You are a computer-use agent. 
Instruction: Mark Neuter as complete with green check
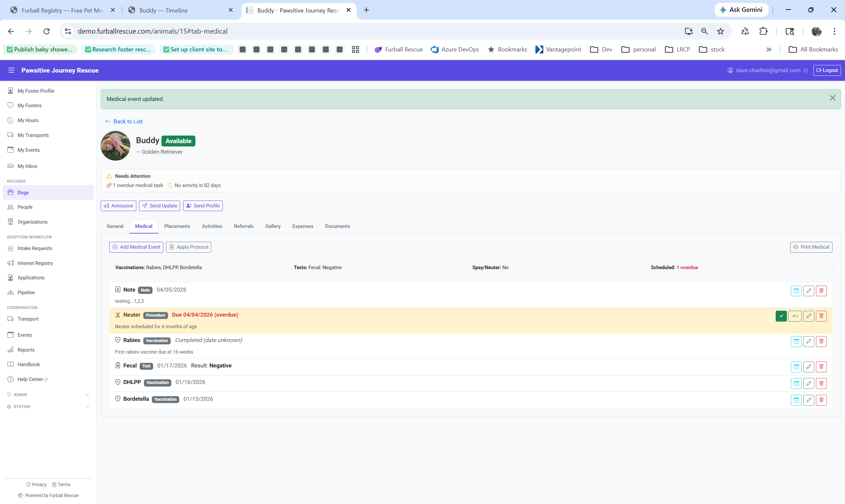coord(781,316)
